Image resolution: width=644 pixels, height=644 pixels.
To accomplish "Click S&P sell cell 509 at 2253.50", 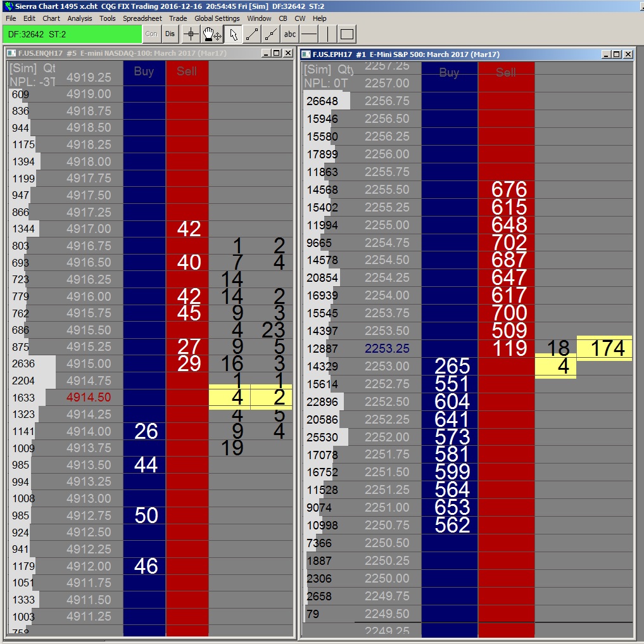I will 507,331.
